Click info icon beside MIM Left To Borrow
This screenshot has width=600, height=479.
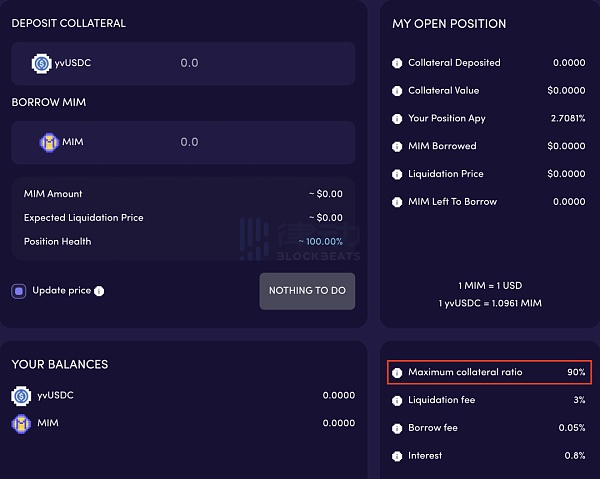coord(397,202)
